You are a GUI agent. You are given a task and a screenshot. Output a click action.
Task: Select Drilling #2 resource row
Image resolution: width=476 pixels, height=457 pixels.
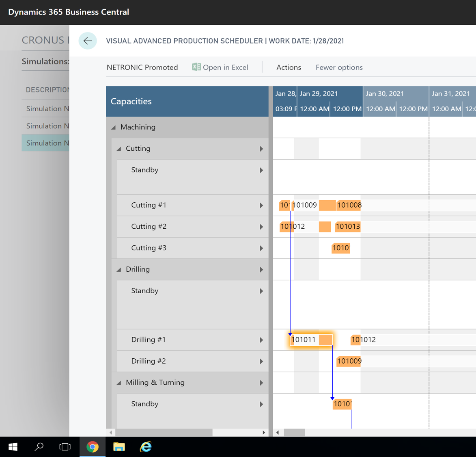[193, 361]
